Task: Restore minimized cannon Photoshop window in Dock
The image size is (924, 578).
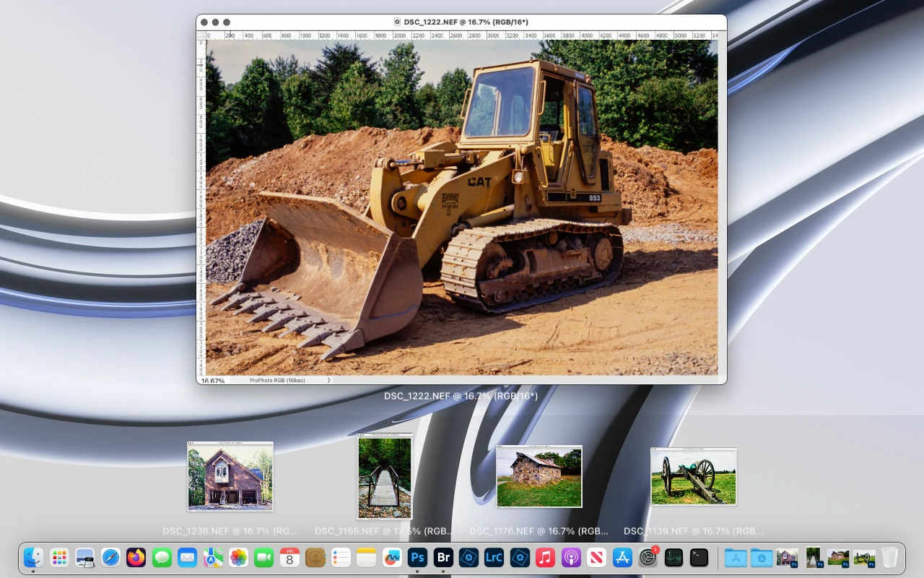Action: click(x=864, y=558)
